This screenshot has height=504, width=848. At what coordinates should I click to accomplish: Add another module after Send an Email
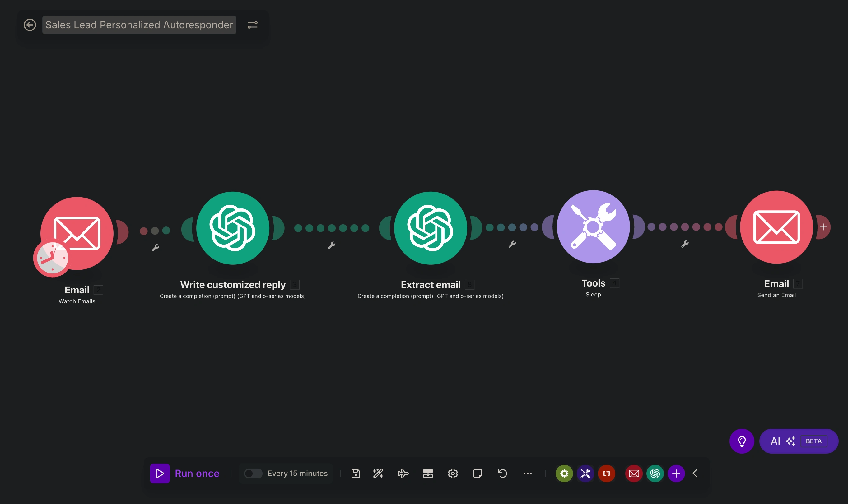823,227
